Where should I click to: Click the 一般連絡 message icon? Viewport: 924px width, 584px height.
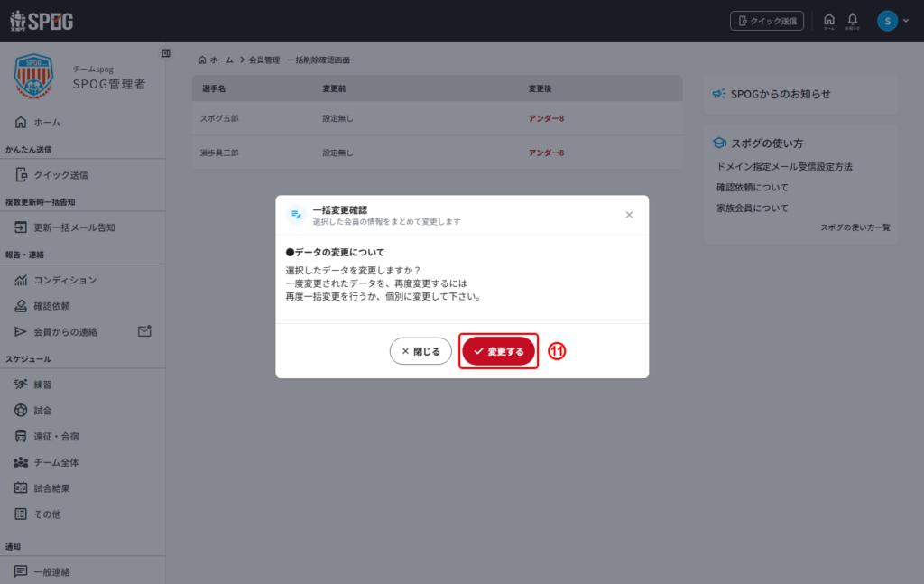point(21,571)
